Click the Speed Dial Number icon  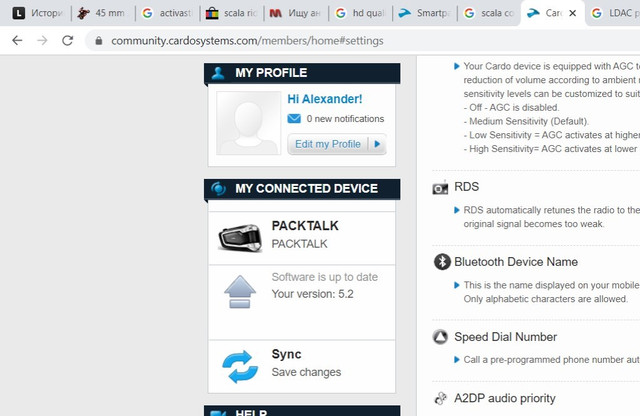pos(440,337)
